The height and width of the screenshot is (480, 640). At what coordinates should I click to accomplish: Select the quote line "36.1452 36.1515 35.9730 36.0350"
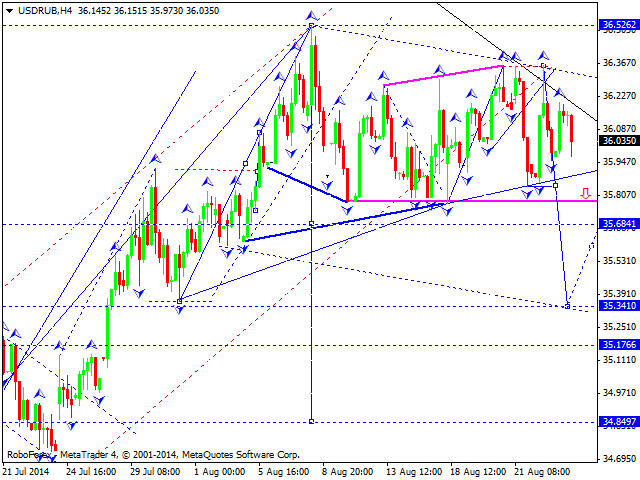click(x=149, y=11)
